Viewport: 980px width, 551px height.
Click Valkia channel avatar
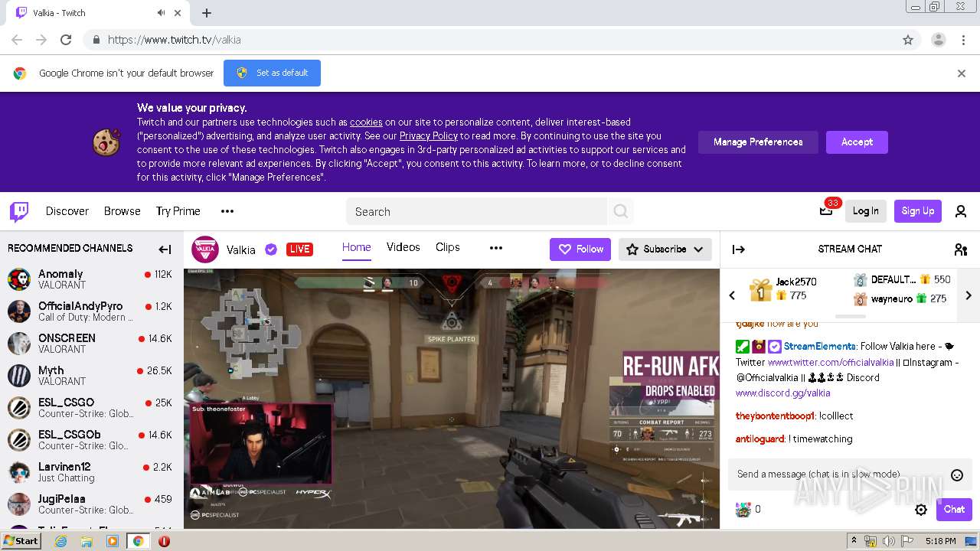[204, 249]
